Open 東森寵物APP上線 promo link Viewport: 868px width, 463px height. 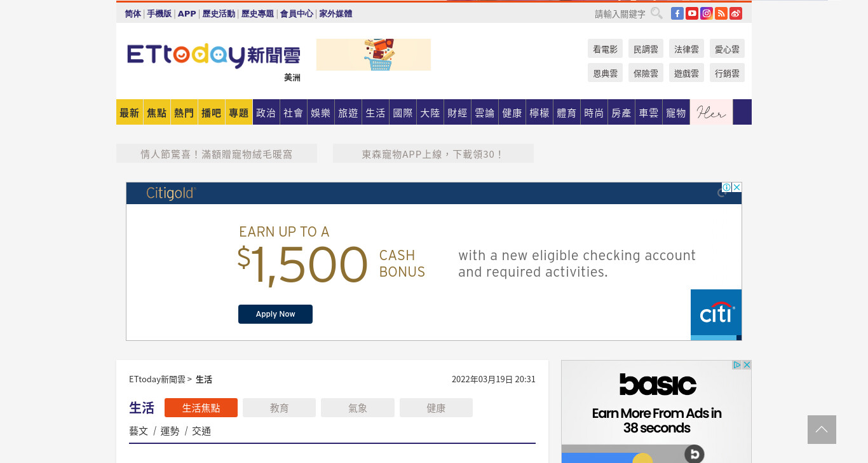433,153
